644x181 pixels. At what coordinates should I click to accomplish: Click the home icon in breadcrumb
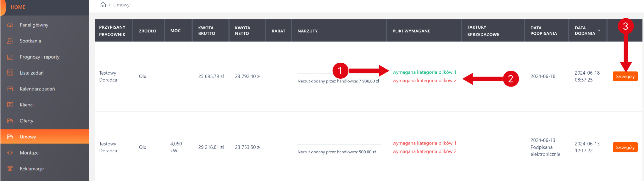(x=103, y=5)
